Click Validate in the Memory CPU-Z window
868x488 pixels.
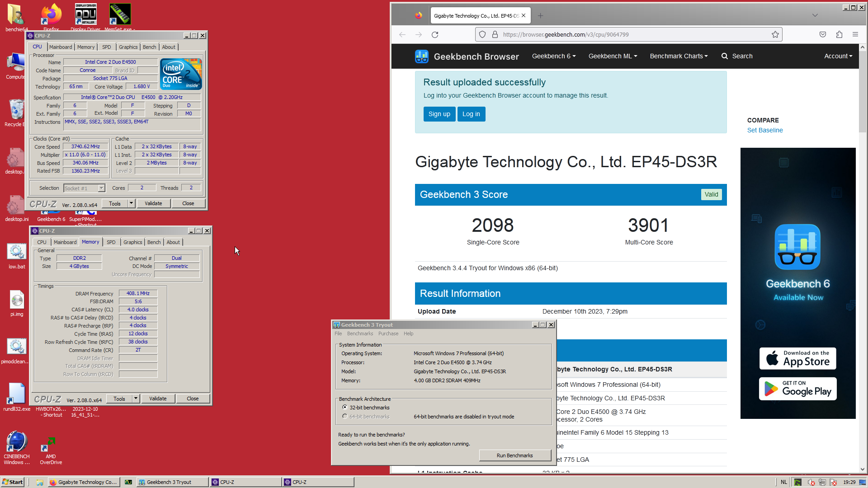pos(158,399)
